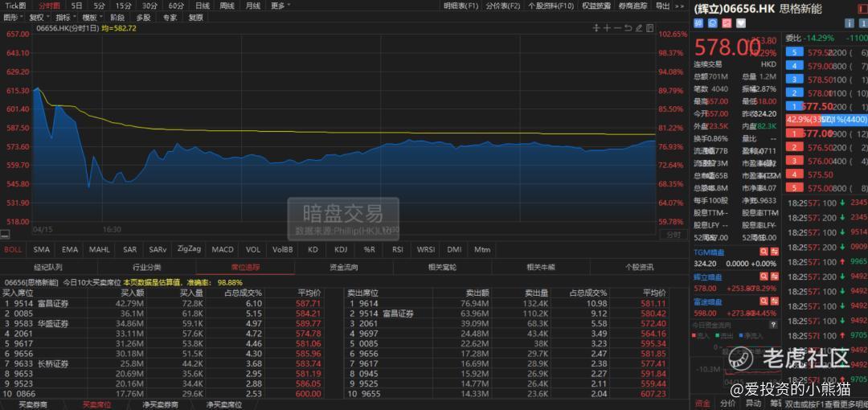Switch to 日线 chart
This screenshot has height=410, width=868.
pos(203,6)
